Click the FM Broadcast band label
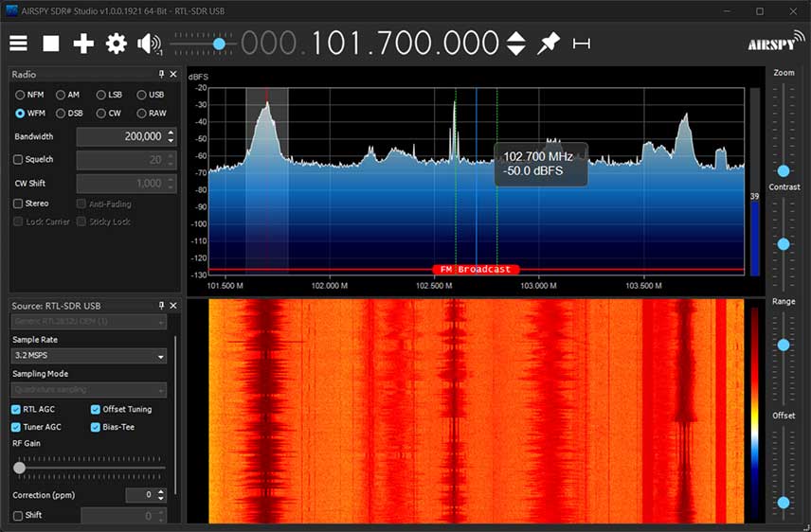 476,270
